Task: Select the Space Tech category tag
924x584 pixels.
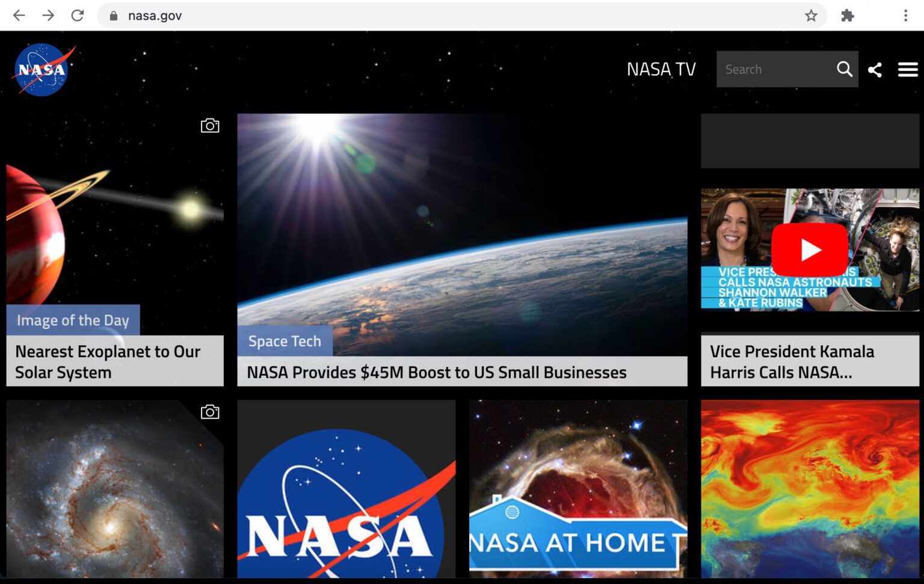Action: [x=285, y=341]
